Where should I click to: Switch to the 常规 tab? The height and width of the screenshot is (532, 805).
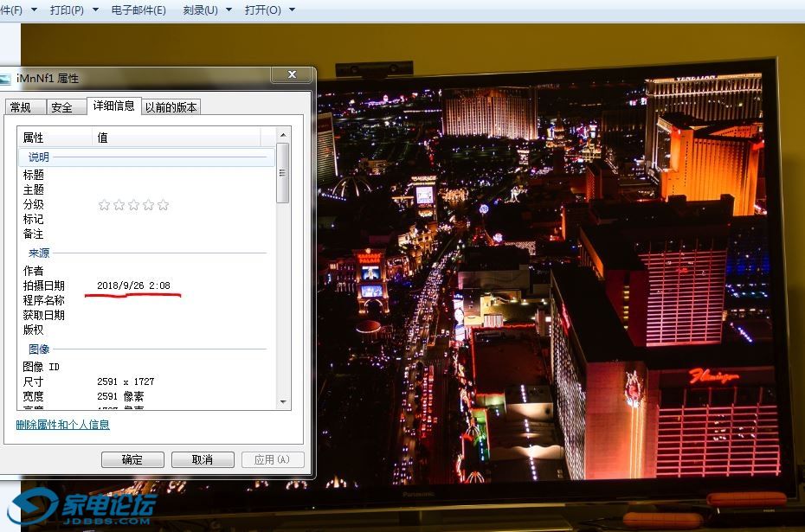[20, 107]
